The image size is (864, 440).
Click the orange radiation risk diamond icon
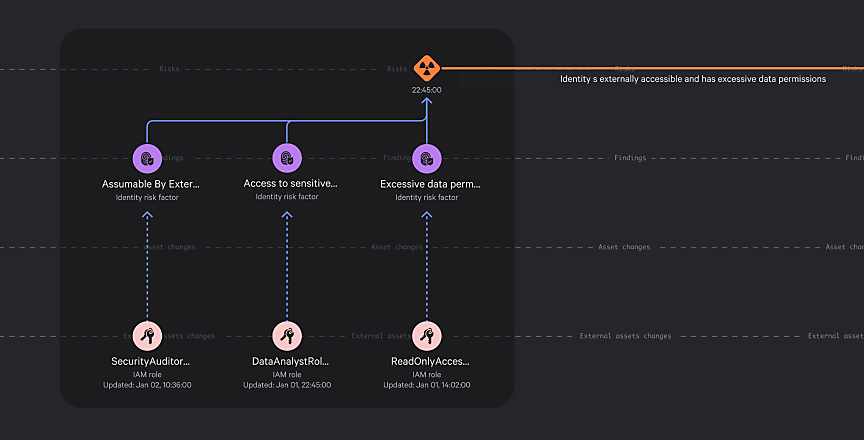point(427,69)
